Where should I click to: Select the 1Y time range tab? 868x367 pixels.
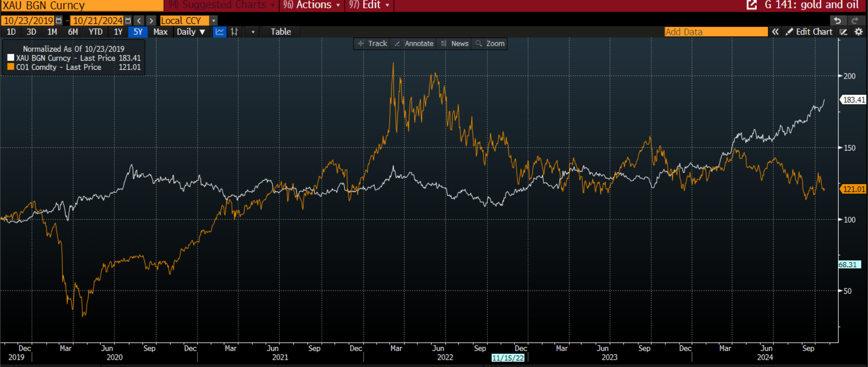tap(118, 32)
